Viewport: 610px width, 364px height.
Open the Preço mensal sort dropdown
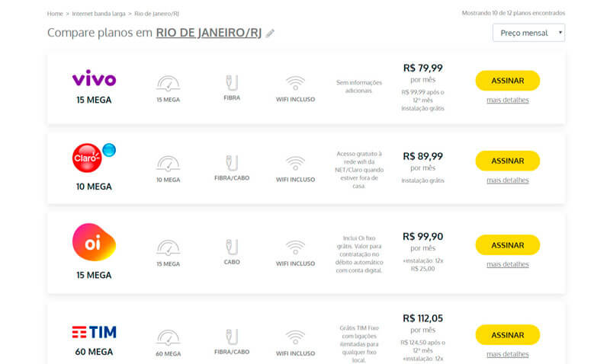pos(528,33)
